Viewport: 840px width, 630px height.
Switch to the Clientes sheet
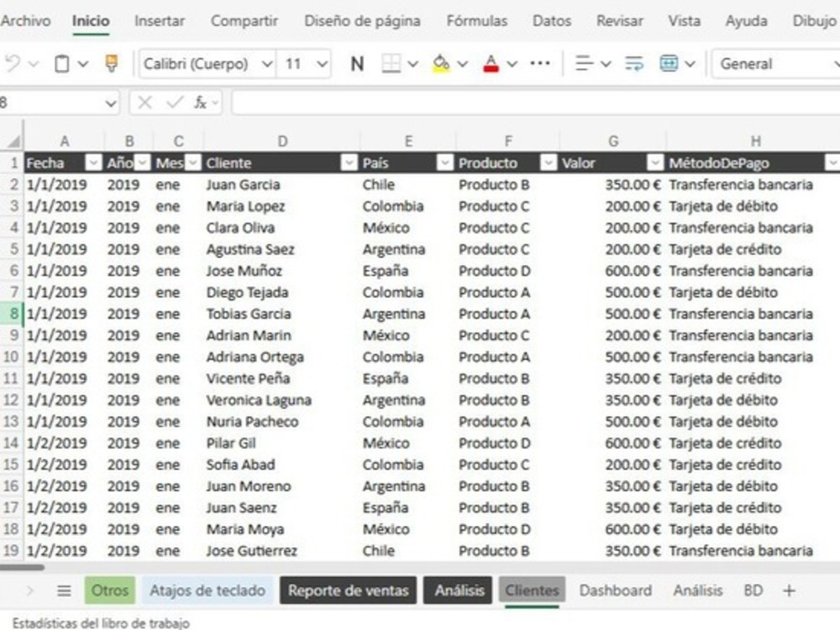pos(532,591)
